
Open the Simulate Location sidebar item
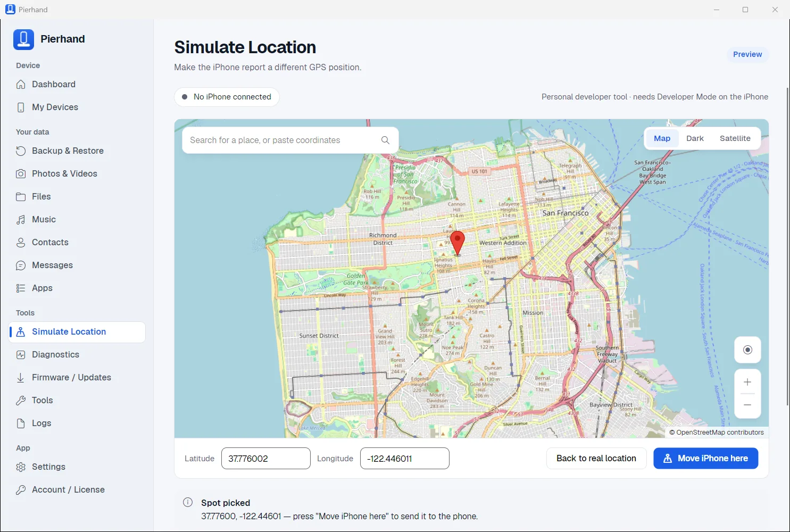(x=77, y=332)
